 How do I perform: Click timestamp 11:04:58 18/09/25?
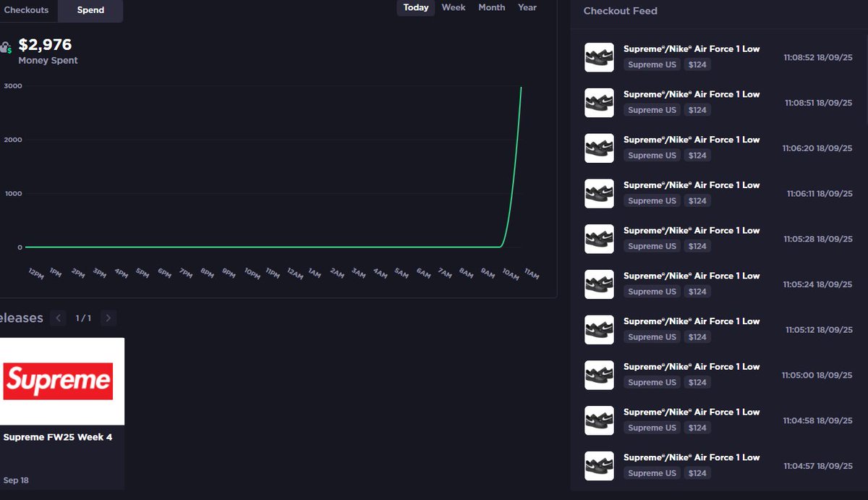[x=817, y=420]
